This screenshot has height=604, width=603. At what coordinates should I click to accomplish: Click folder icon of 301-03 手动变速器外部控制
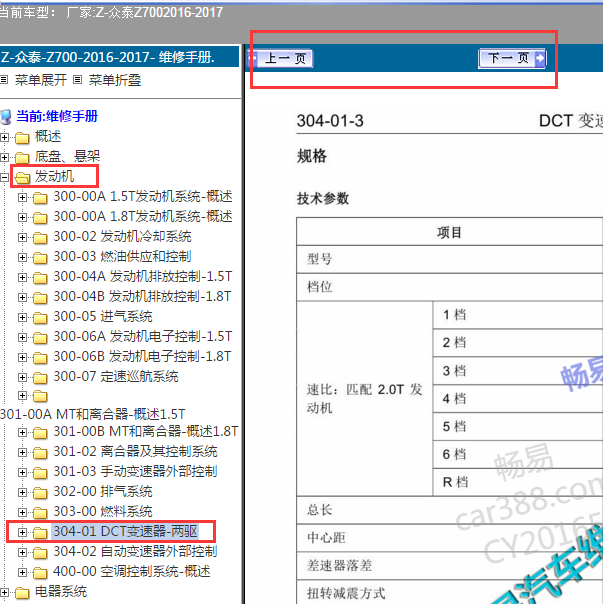[40, 473]
